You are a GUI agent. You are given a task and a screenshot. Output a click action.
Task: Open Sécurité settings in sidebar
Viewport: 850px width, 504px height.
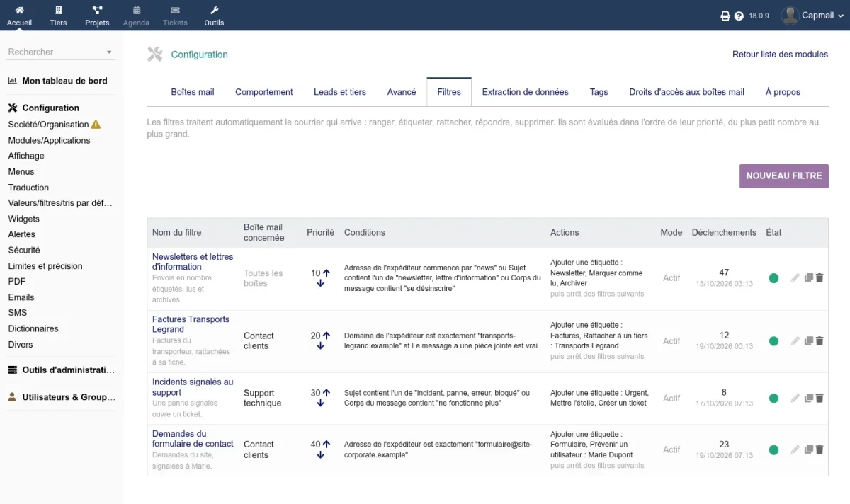24,250
